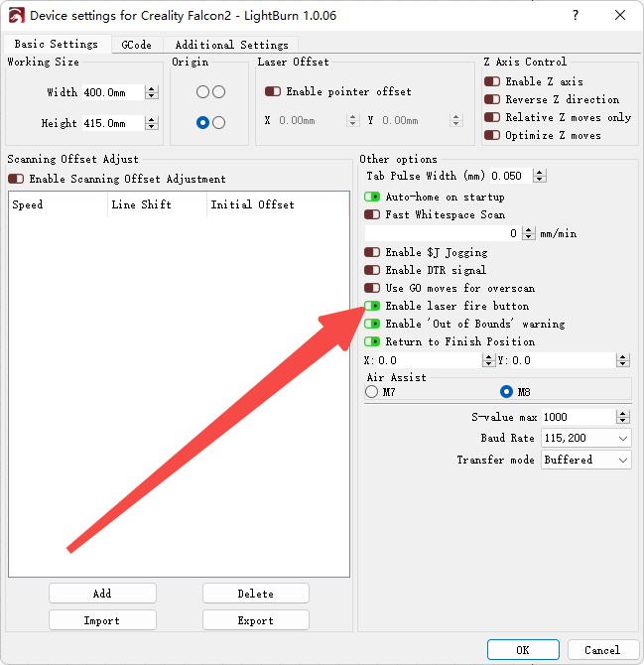Open the Additional Settings tab
Viewport: 644px width, 665px height.
(231, 45)
